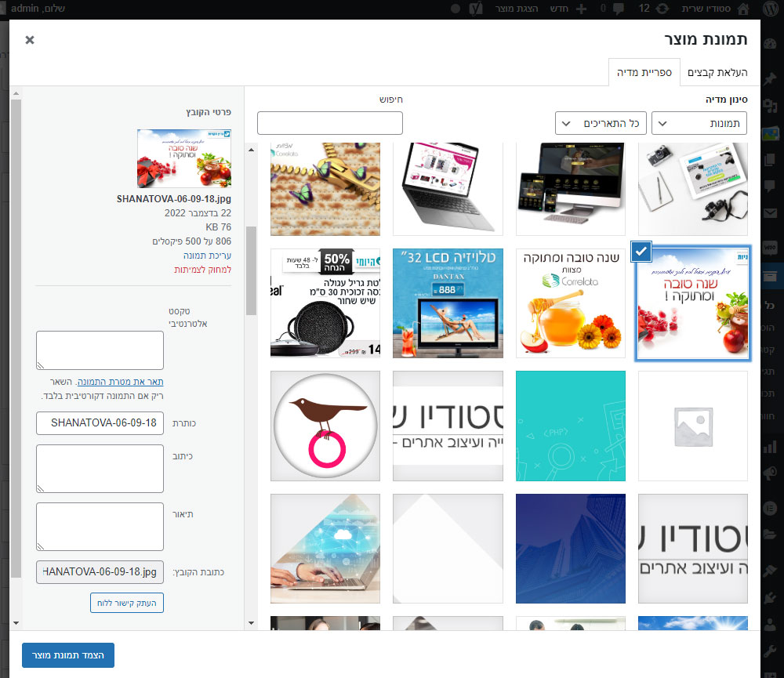Open the Users person icon in the sidebar
The image size is (784, 678).
pos(770,625)
